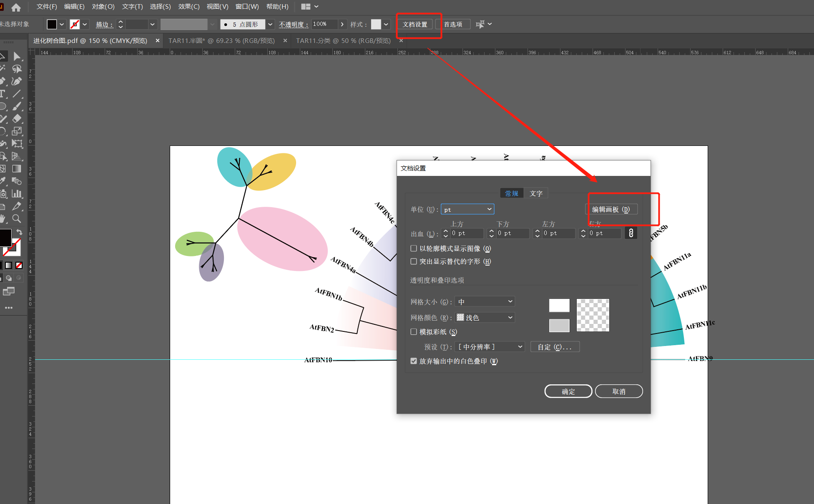
Task: Enable 以轮廓模式显示图像 checkbox
Action: point(414,248)
